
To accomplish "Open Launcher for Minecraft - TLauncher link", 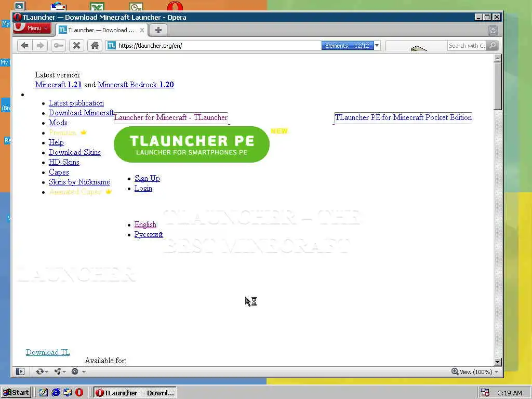I will click(170, 117).
